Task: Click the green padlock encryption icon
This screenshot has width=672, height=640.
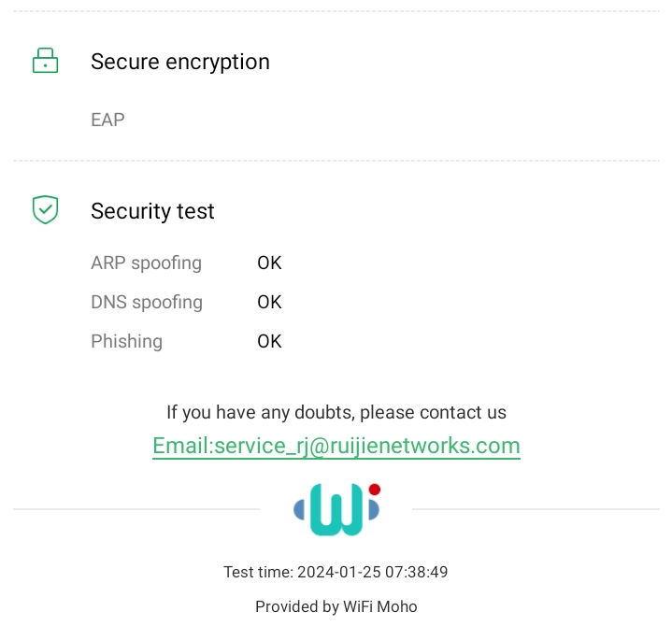Action: [x=45, y=62]
